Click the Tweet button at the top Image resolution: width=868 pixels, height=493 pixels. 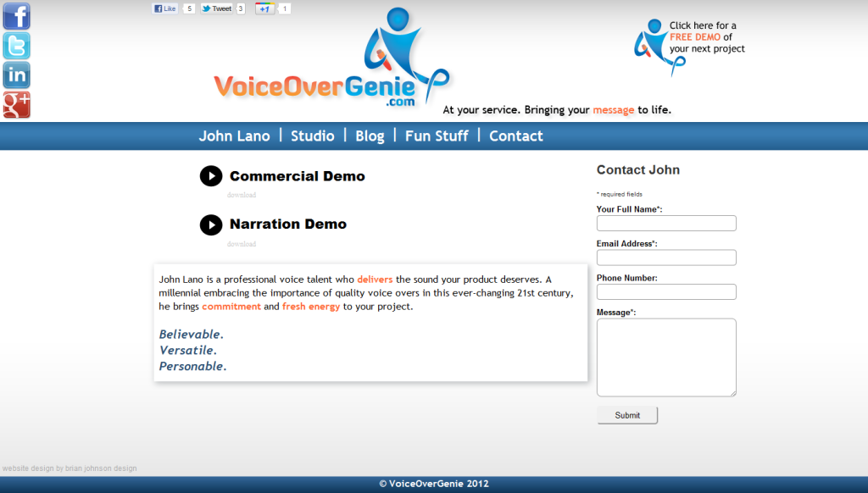(x=215, y=8)
